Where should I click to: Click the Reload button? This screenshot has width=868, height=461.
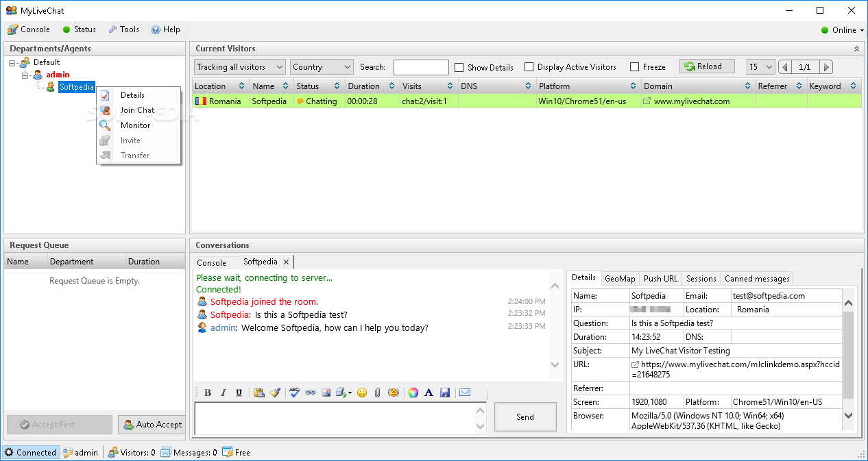click(707, 66)
